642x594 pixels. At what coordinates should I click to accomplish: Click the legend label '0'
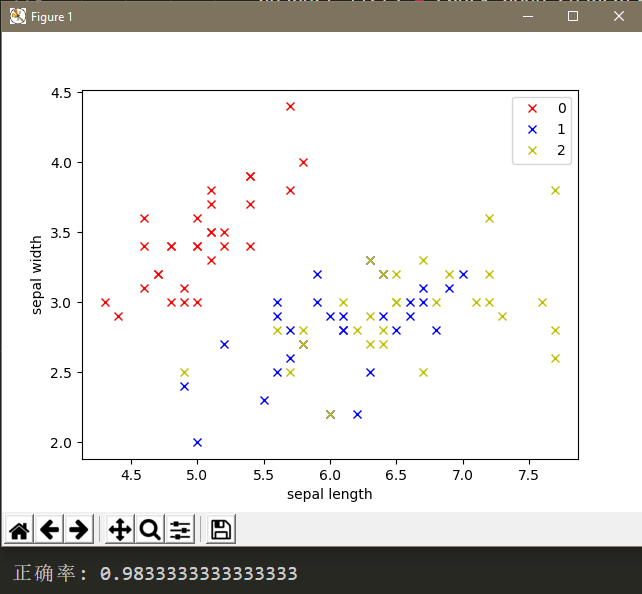[x=562, y=108]
